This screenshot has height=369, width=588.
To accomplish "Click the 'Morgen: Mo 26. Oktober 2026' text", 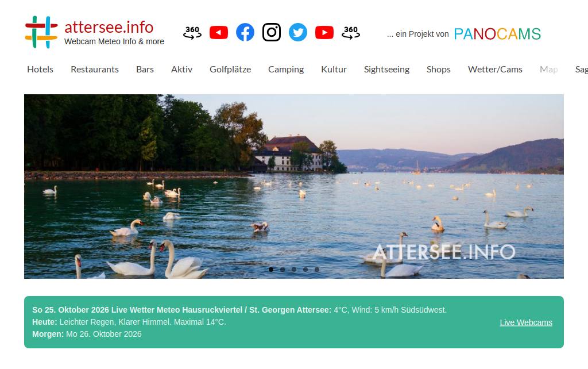I will pos(87,334).
